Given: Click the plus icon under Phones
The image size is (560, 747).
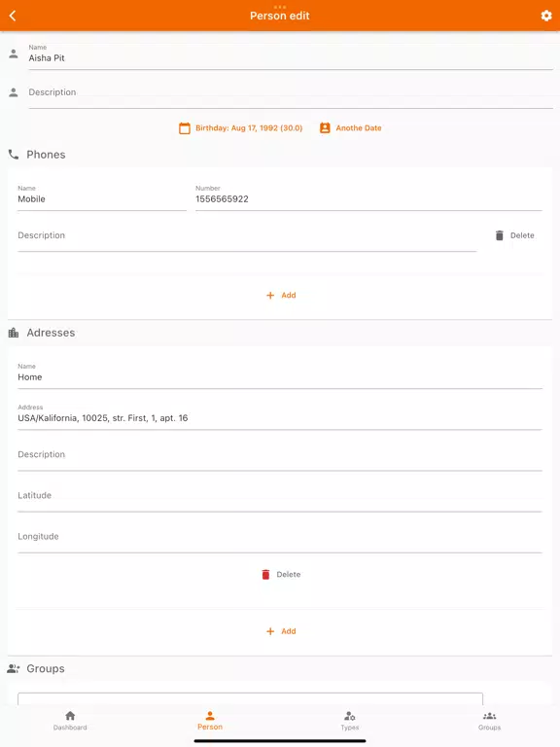Looking at the screenshot, I should 270,296.
